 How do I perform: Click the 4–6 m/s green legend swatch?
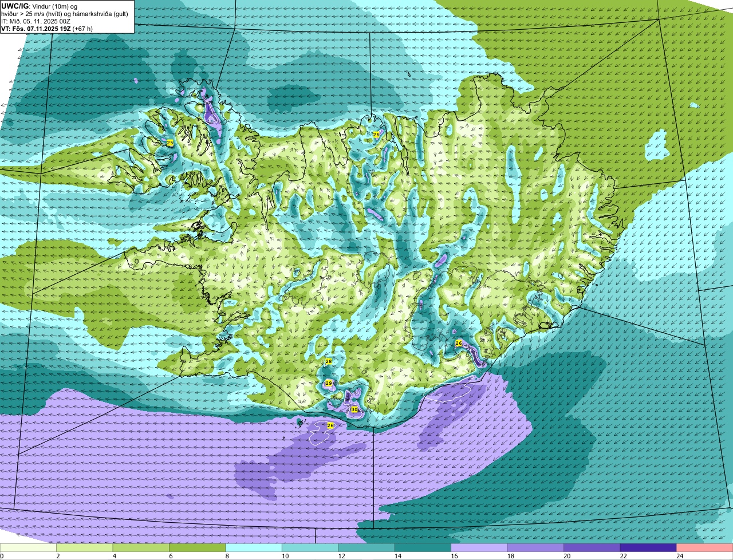(x=141, y=547)
